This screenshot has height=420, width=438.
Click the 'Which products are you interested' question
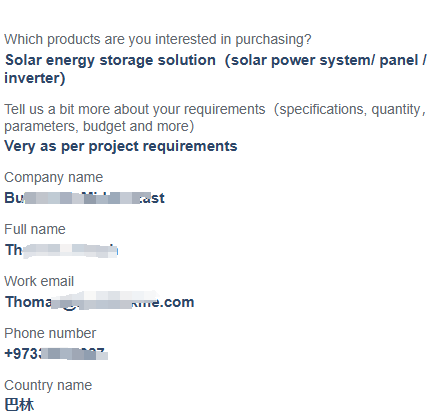[158, 40]
